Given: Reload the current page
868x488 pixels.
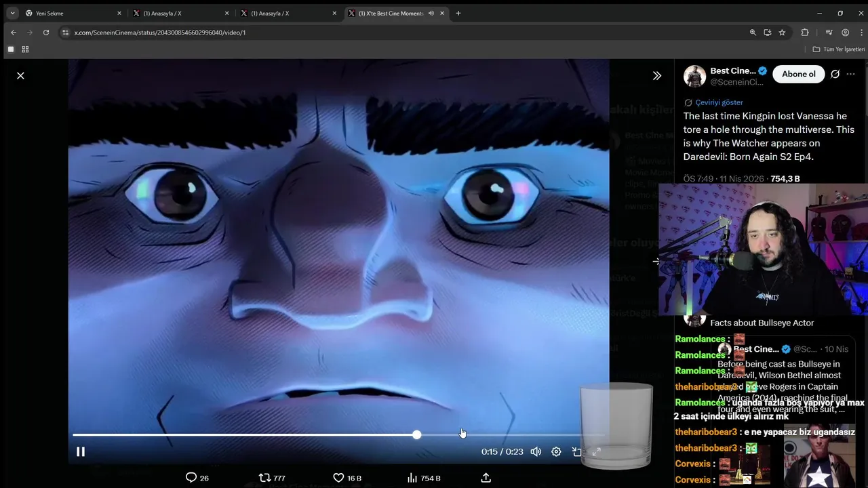Looking at the screenshot, I should [x=45, y=32].
